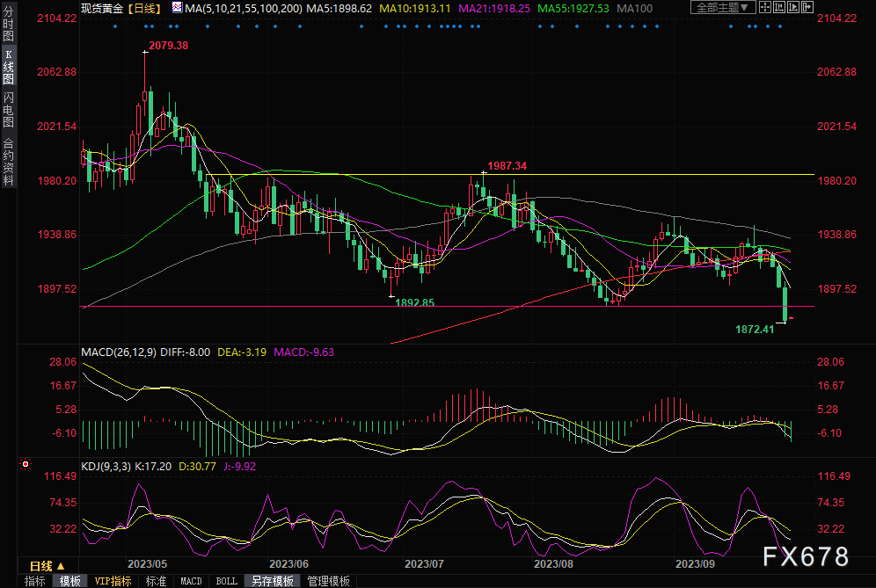
Task: Open 合约资料 in the left sidebar
Action: point(8,161)
